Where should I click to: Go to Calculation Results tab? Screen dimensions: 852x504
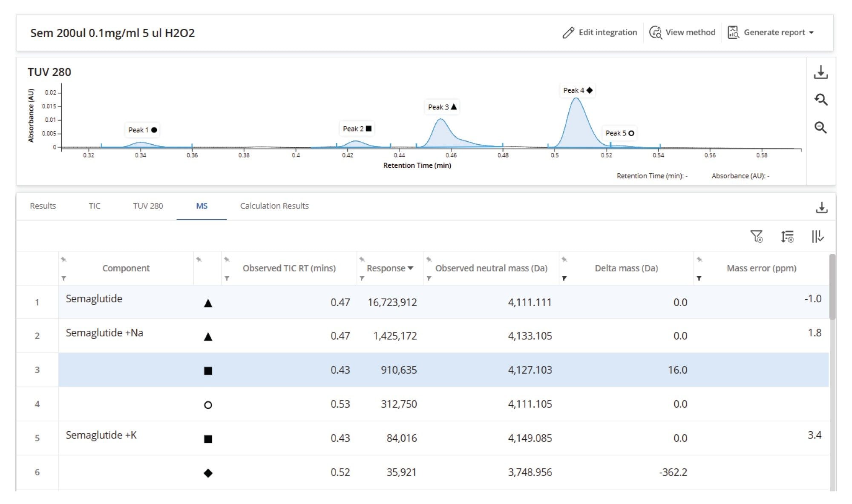point(274,206)
